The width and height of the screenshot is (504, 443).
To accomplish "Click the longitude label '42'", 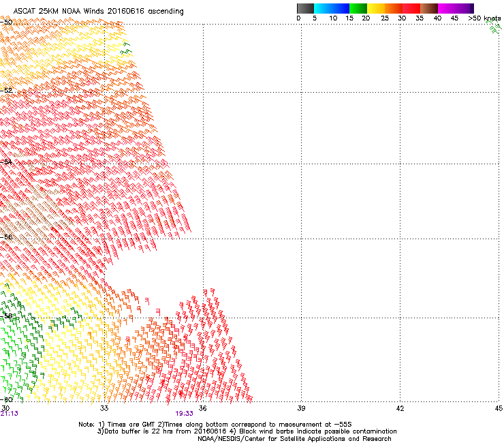I will 400,408.
